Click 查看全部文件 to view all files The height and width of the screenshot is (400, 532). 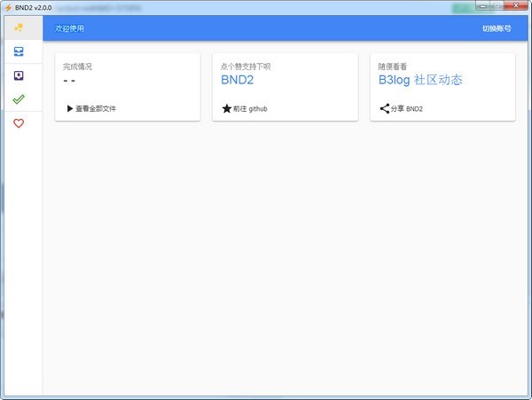point(96,108)
